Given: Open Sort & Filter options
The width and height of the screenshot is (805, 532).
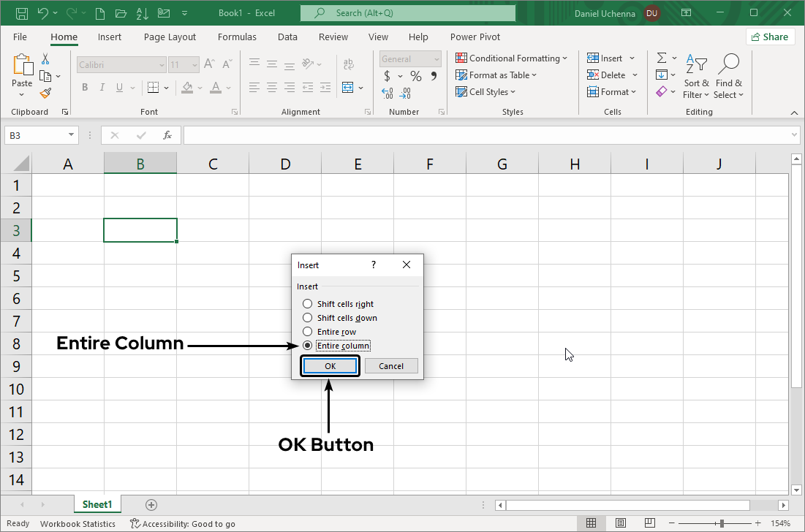Looking at the screenshot, I should click(x=695, y=77).
